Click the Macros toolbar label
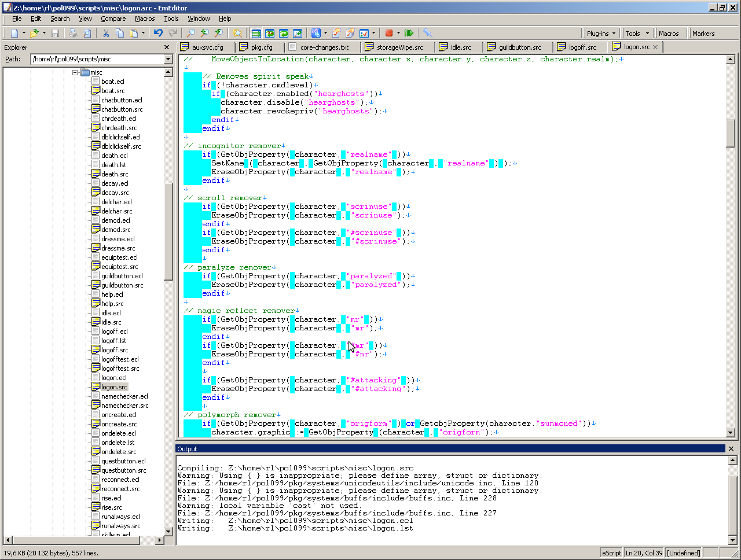 point(669,34)
